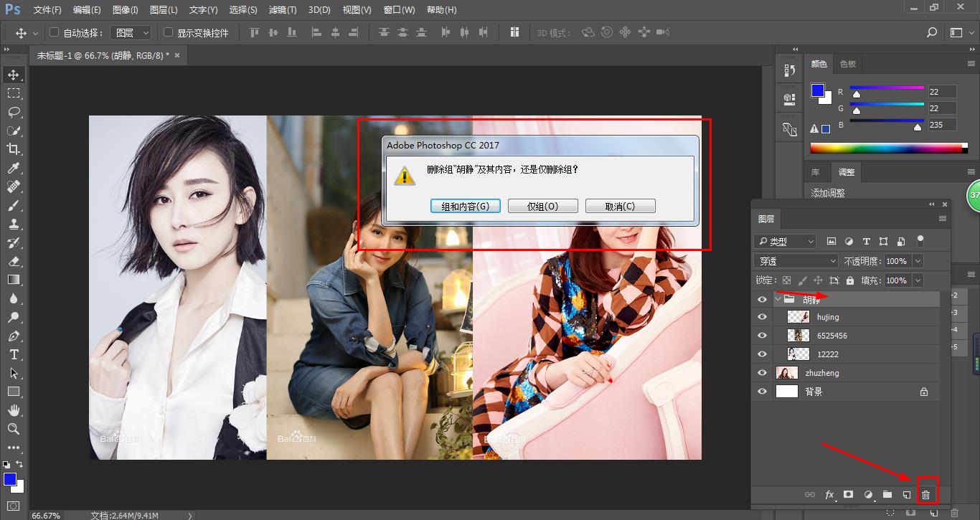Click the create new group folder icon
The height and width of the screenshot is (520, 980).
(x=887, y=494)
